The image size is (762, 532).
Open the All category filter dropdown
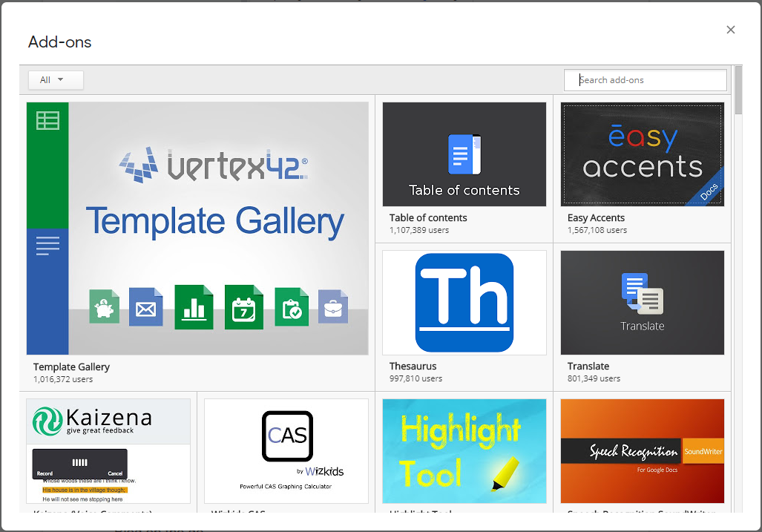pyautogui.click(x=56, y=79)
